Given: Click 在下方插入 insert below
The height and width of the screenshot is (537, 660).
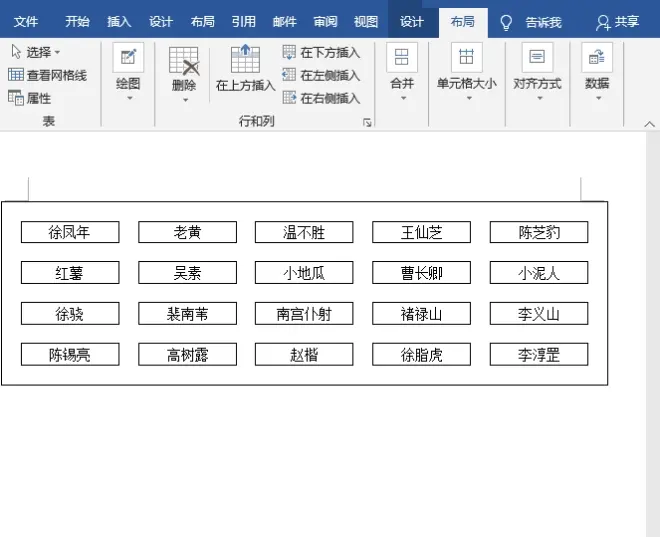Looking at the screenshot, I should click(321, 53).
